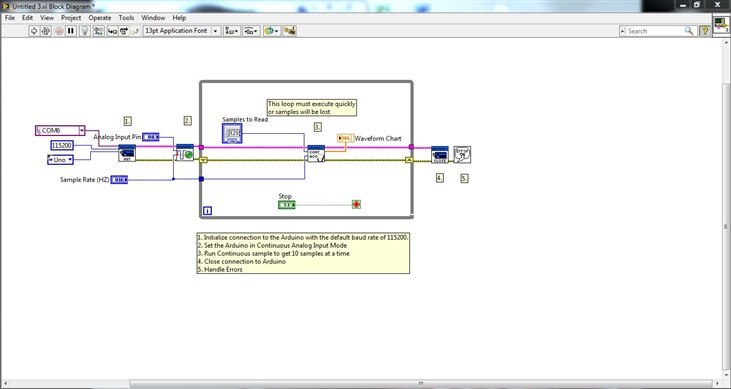Open the File menu
731x389 pixels.
tap(10, 18)
